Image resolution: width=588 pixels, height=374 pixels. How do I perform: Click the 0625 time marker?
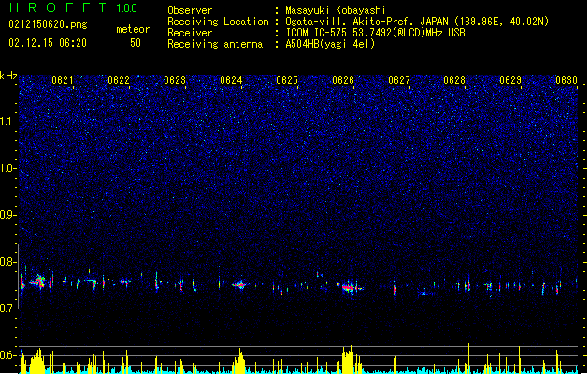click(x=287, y=80)
